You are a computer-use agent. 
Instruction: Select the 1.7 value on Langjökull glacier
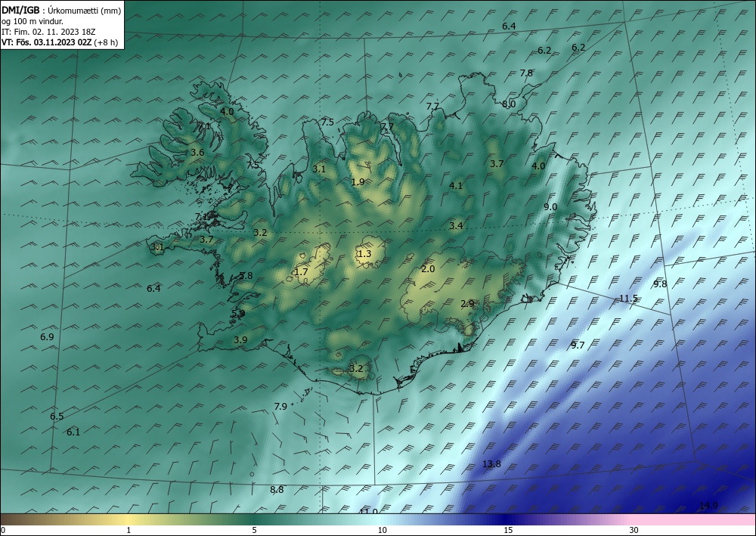pyautogui.click(x=301, y=272)
